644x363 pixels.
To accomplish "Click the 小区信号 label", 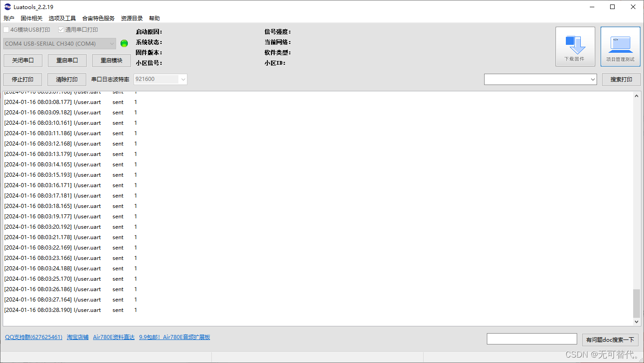I will (149, 63).
